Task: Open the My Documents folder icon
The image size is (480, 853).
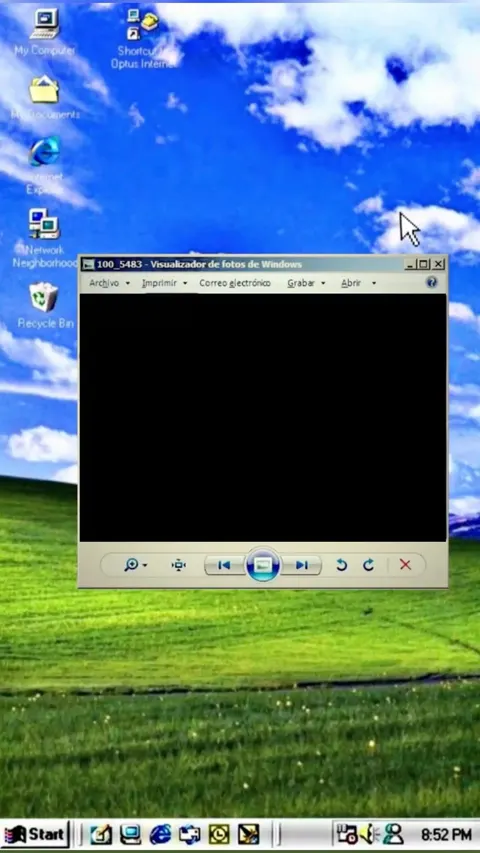Action: click(44, 89)
